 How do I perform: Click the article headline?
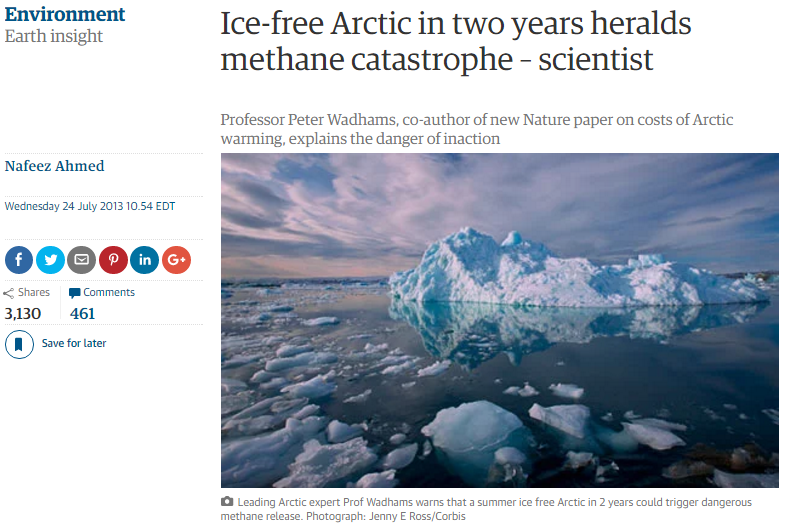click(x=456, y=42)
